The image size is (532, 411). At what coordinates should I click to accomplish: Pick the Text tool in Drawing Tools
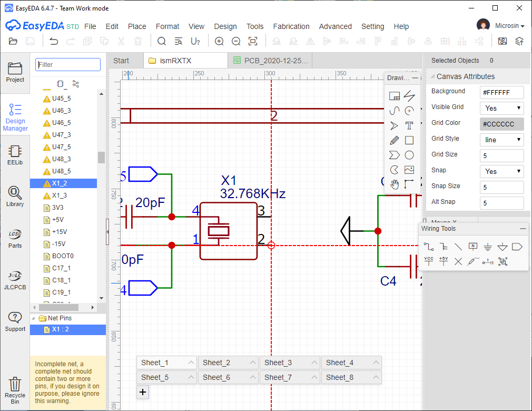(409, 125)
